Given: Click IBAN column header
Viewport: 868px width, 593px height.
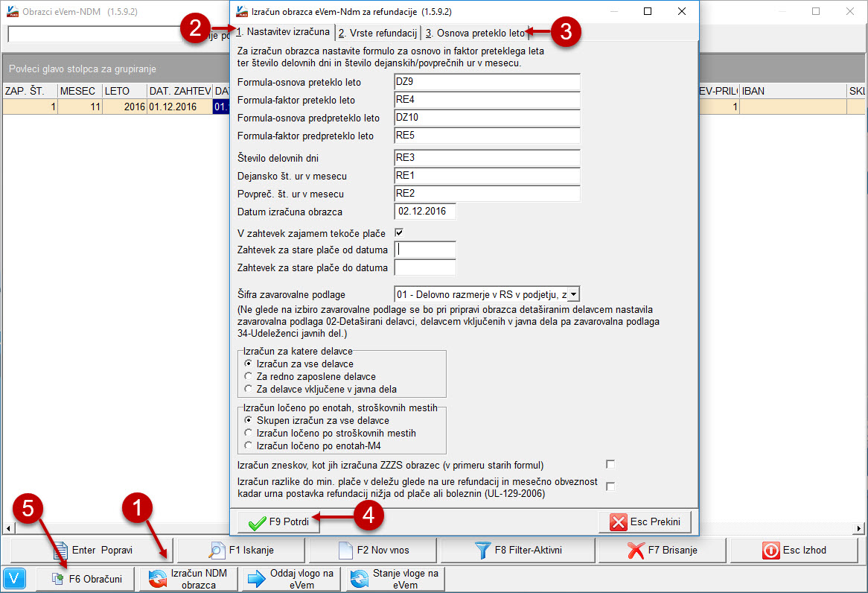Looking at the screenshot, I should (793, 91).
